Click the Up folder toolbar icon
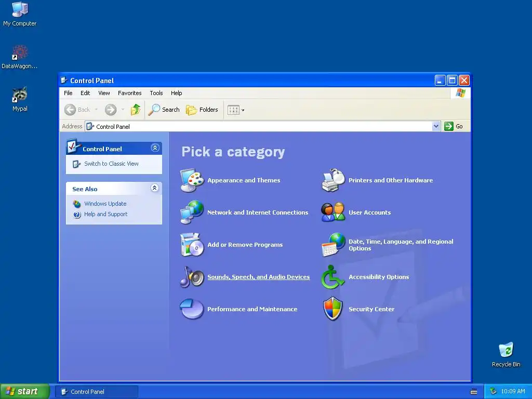 [136, 110]
